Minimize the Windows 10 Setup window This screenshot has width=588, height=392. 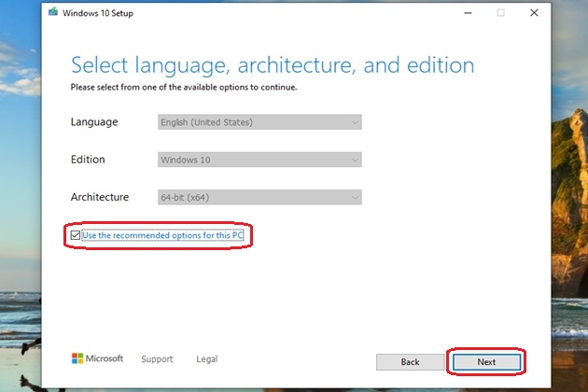tap(467, 13)
